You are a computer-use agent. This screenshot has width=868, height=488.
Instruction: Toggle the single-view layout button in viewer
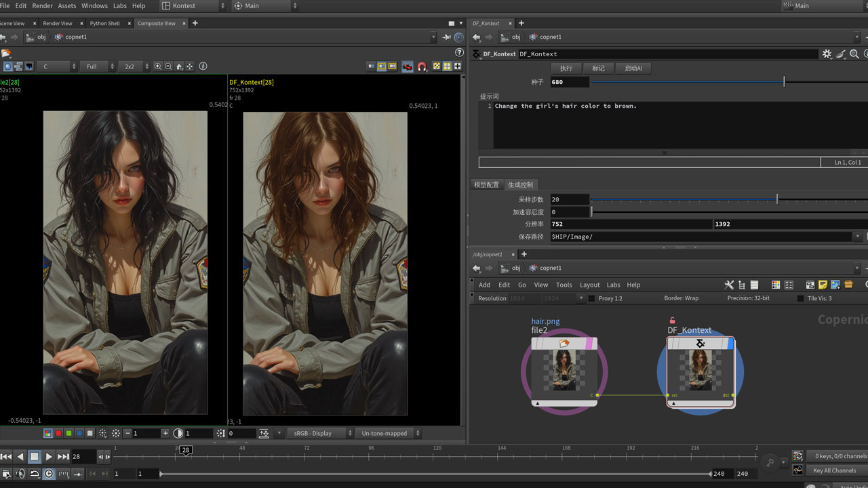coord(371,66)
